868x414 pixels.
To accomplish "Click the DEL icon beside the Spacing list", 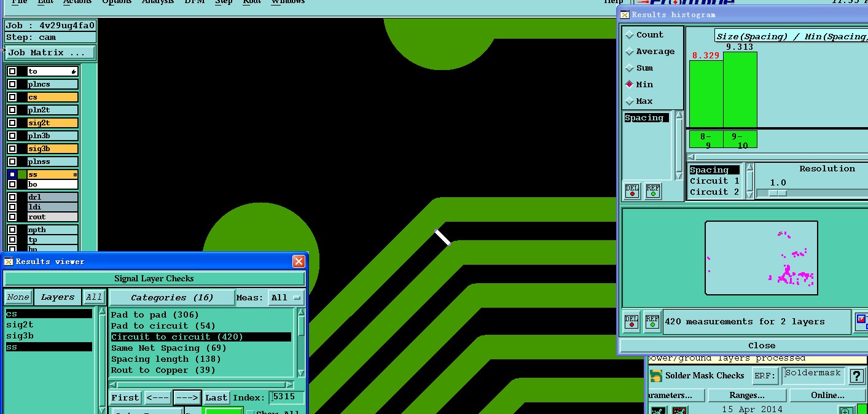I will pyautogui.click(x=632, y=191).
